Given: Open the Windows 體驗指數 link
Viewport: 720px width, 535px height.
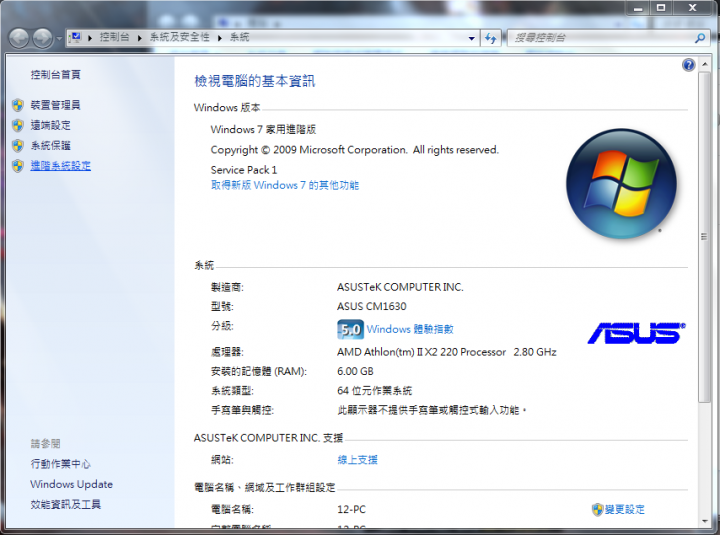Looking at the screenshot, I should click(410, 329).
